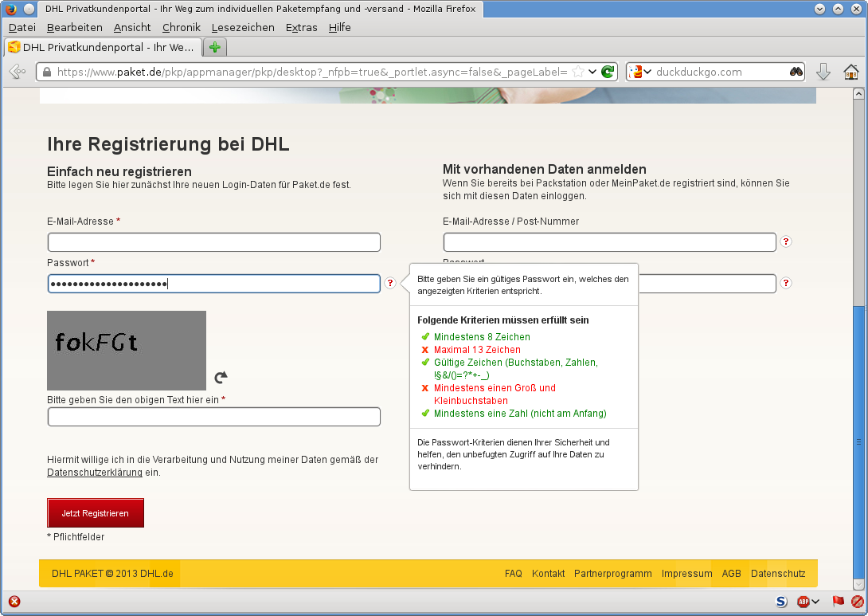Click the padlock site identity icon
This screenshot has width=868, height=616.
click(47, 72)
